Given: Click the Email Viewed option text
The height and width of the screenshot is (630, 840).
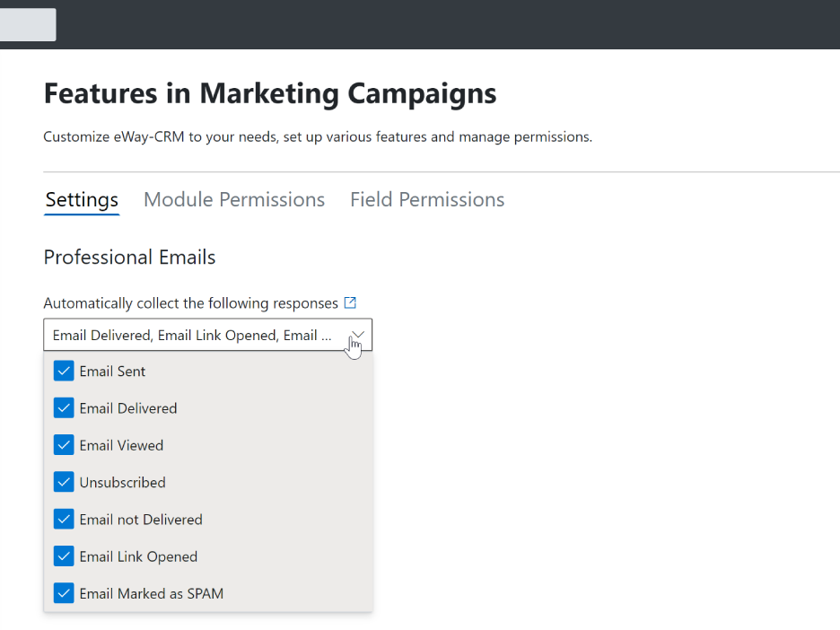Looking at the screenshot, I should pyautogui.click(x=122, y=445).
